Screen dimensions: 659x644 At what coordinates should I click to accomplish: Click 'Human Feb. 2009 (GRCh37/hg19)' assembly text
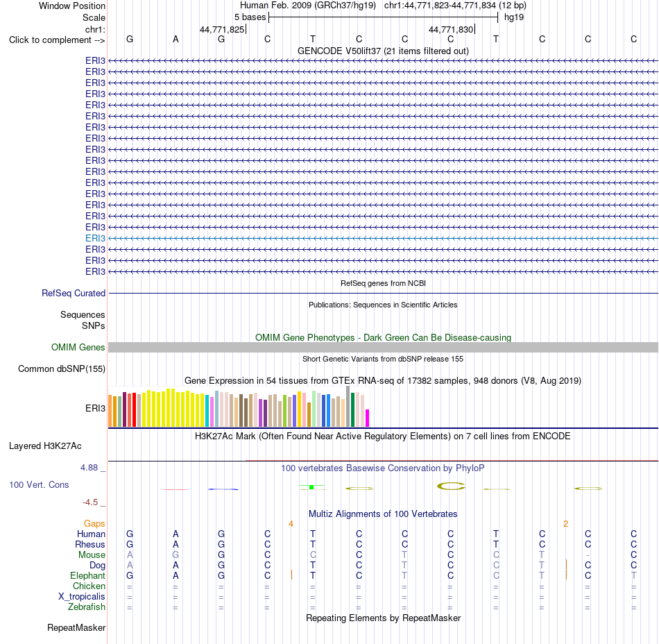pyautogui.click(x=309, y=6)
